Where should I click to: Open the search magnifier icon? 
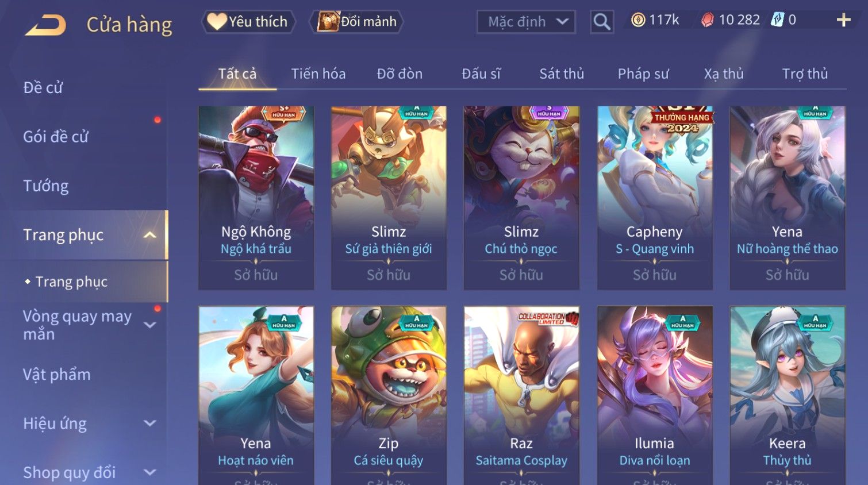pyautogui.click(x=601, y=22)
